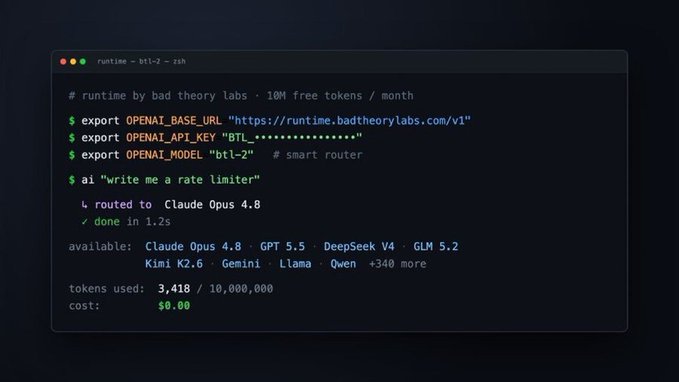Click the 3,418 tokens used value
This screenshot has width=679, height=382.
click(x=174, y=288)
